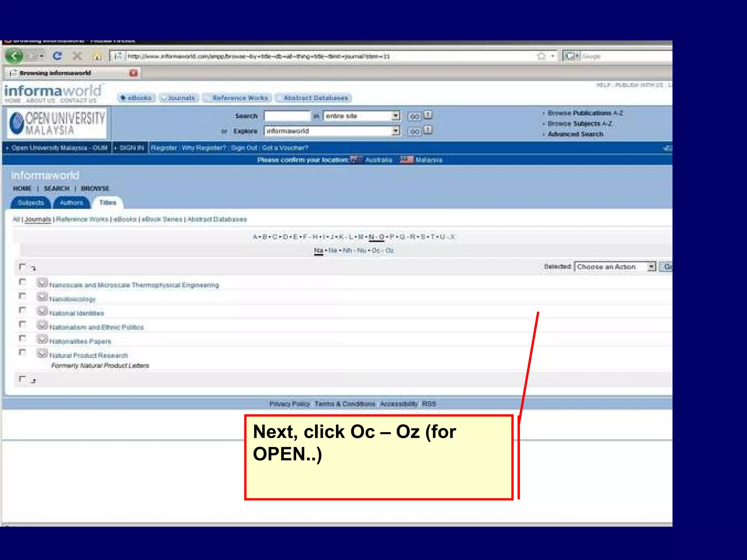Expand the Explore informaworld dropdown
The height and width of the screenshot is (560, 747).
(396, 131)
